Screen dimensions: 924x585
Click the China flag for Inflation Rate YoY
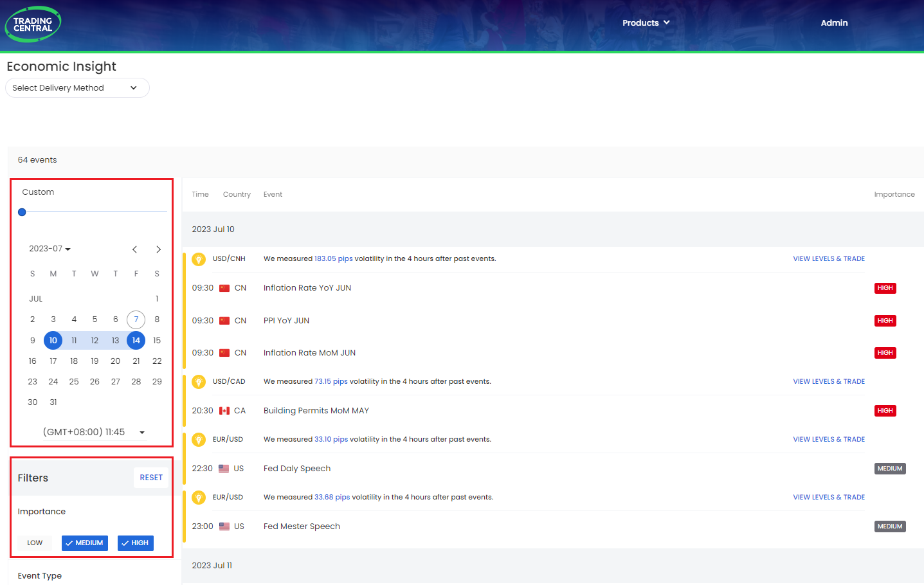[x=224, y=288]
